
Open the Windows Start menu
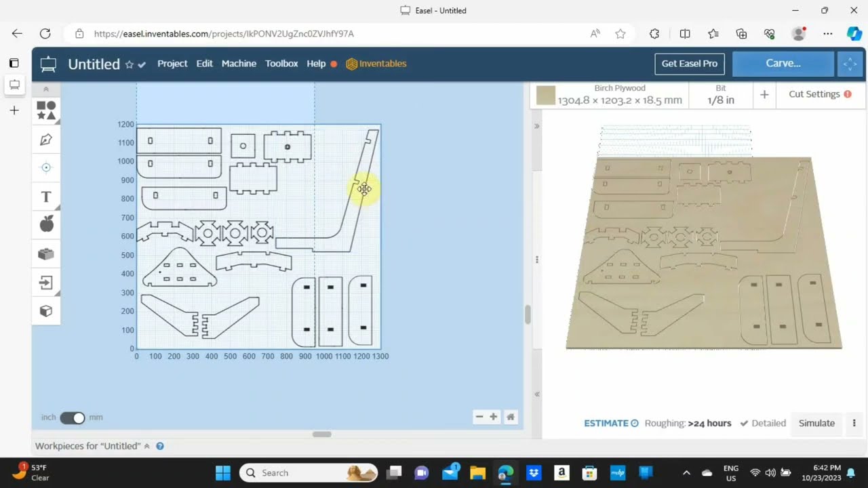click(x=224, y=472)
